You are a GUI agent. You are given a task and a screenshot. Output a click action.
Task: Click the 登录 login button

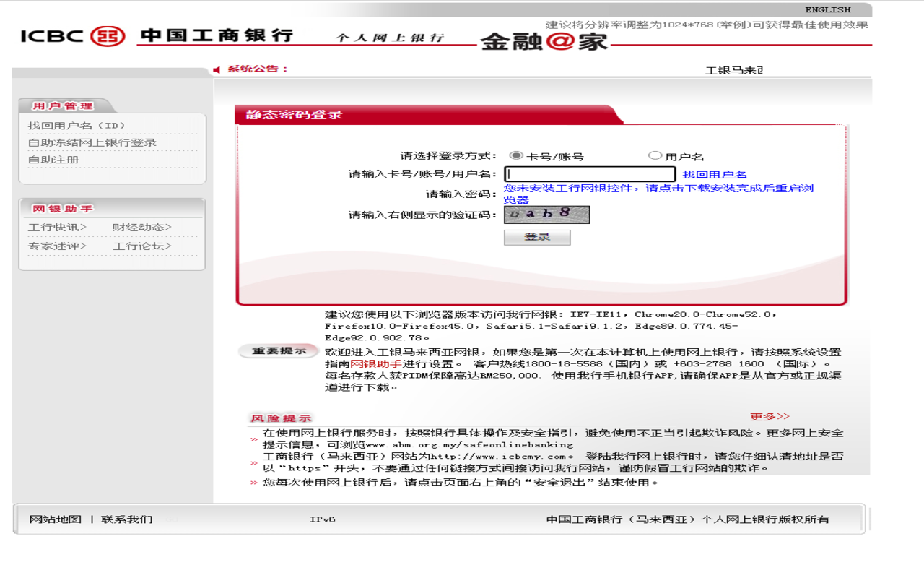click(x=537, y=237)
